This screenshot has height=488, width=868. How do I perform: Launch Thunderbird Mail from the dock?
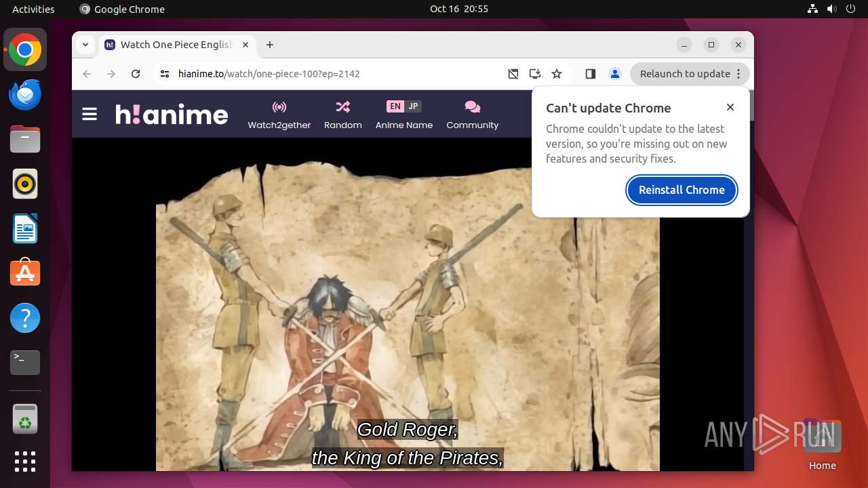coord(25,94)
